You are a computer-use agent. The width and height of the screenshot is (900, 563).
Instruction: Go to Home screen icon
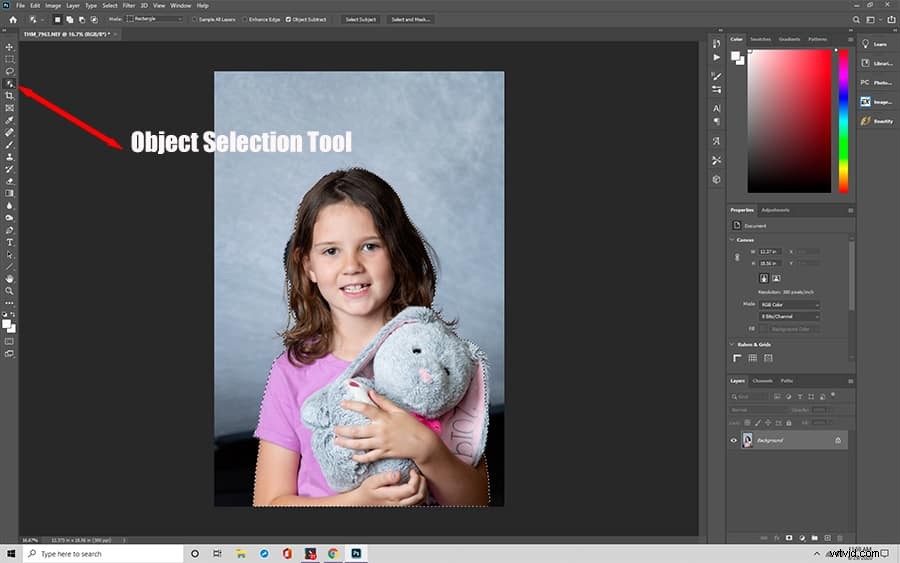coord(13,20)
